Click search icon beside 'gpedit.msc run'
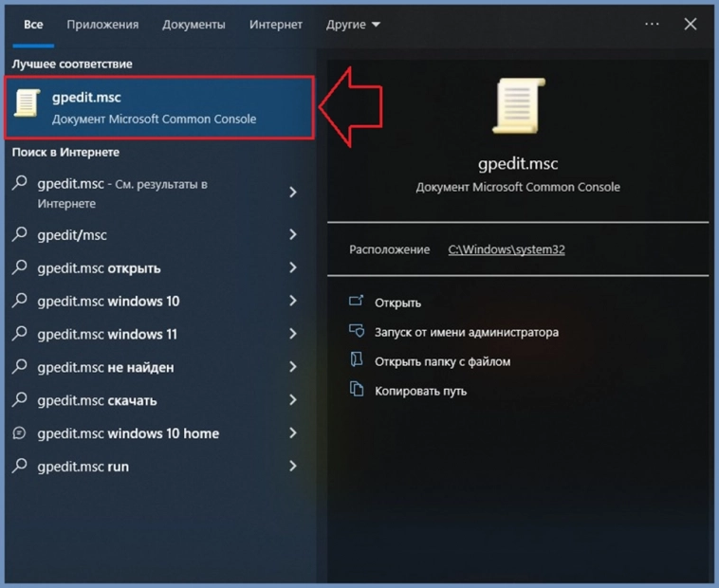 pyautogui.click(x=19, y=465)
